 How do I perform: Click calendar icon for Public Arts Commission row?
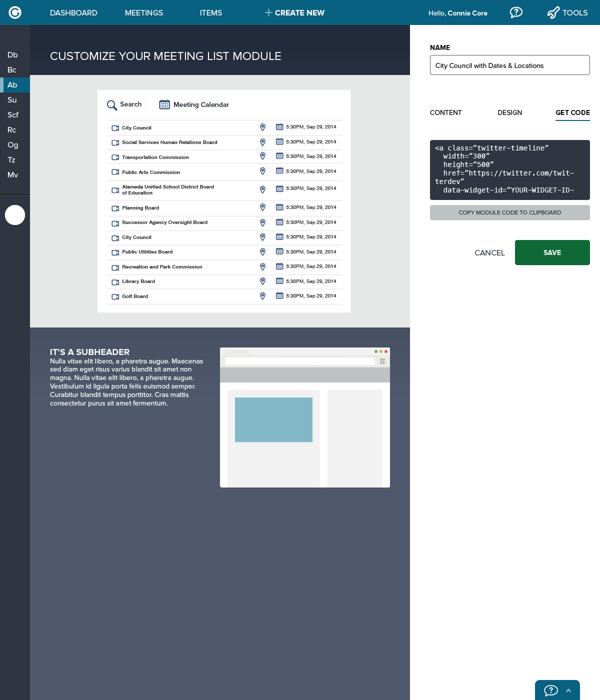click(x=279, y=171)
